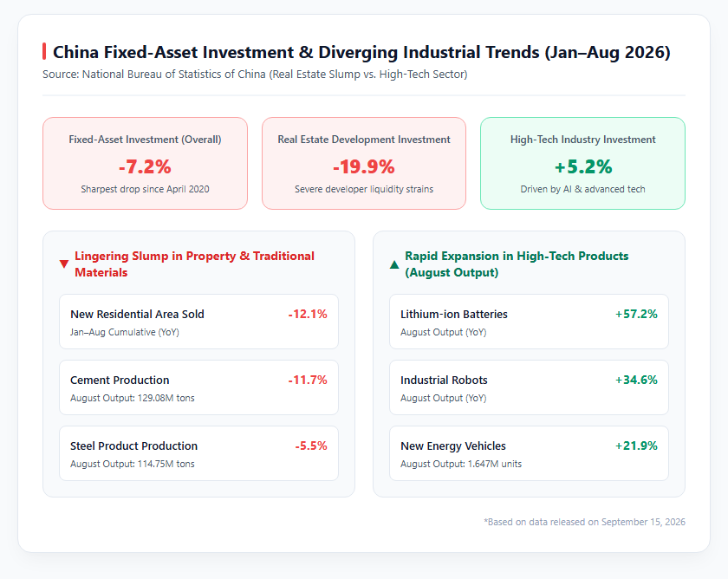This screenshot has height=579, width=728.
Task: Click the 'Jan–Aug Cumulative (YoY)' subtitle
Action: 125,332
